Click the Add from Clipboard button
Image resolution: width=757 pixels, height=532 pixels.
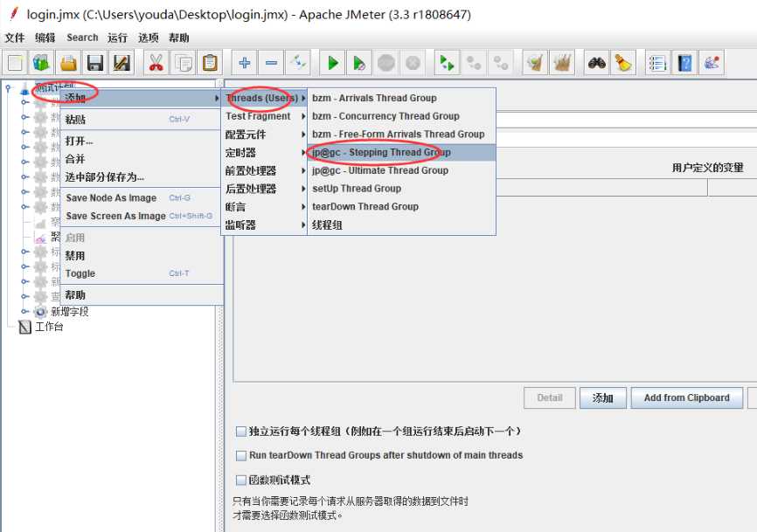(686, 398)
